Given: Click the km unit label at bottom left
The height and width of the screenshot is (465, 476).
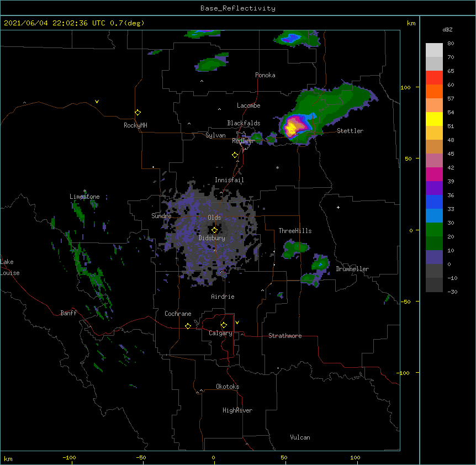Looking at the screenshot, I should click(x=8, y=458).
